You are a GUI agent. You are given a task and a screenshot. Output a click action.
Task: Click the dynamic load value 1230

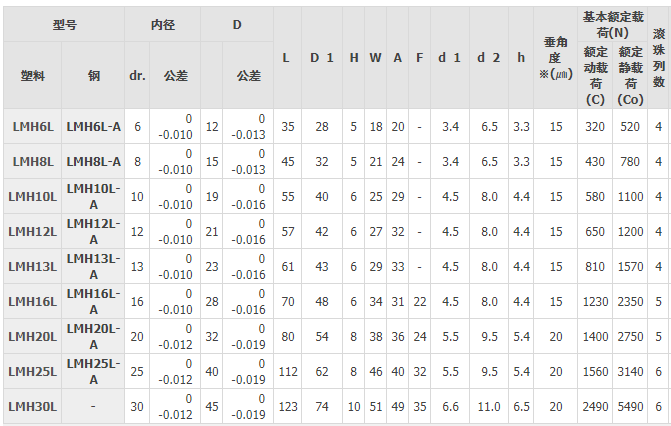pos(596,301)
